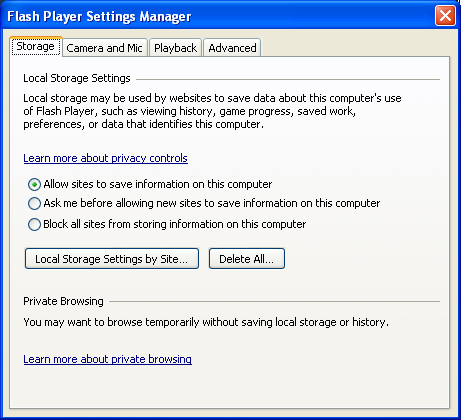Image resolution: width=461 pixels, height=420 pixels.
Task: Follow the Learn more about privacy controls link
Action: (105, 158)
